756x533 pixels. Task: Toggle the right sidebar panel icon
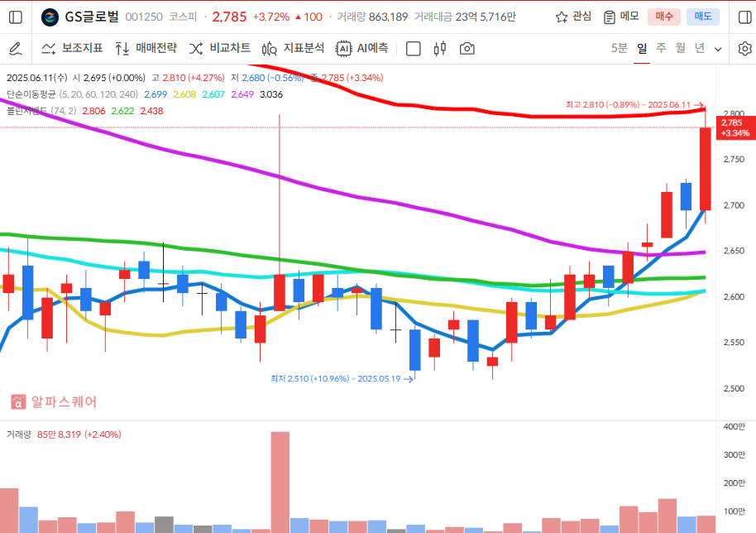pyautogui.click(x=745, y=17)
